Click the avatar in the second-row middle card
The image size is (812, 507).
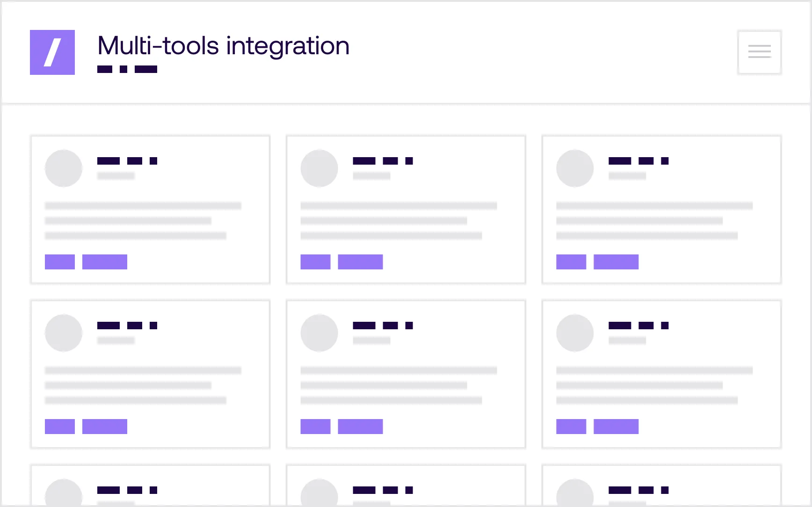[319, 333]
